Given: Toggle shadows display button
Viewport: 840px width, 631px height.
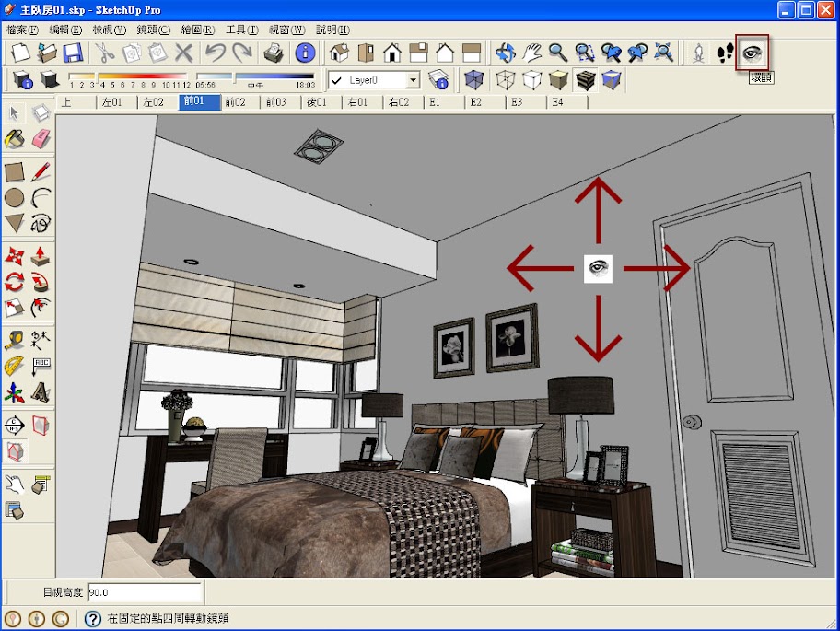Looking at the screenshot, I should (50, 80).
